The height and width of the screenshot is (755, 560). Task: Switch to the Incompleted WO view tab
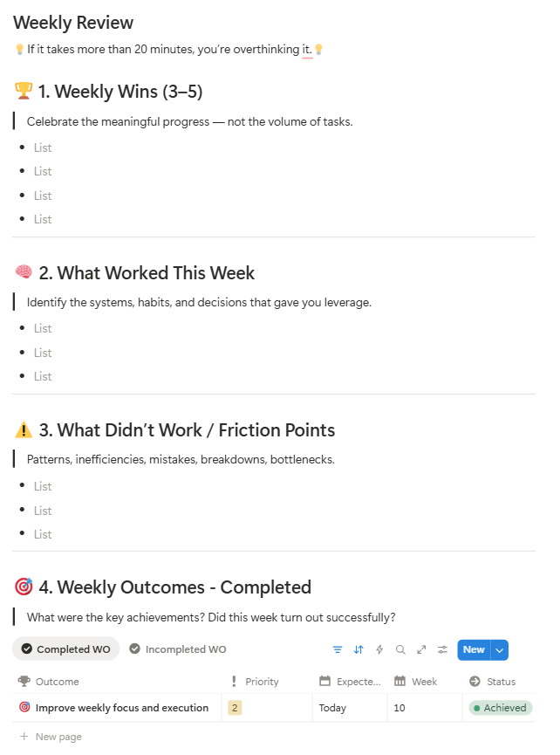177,649
